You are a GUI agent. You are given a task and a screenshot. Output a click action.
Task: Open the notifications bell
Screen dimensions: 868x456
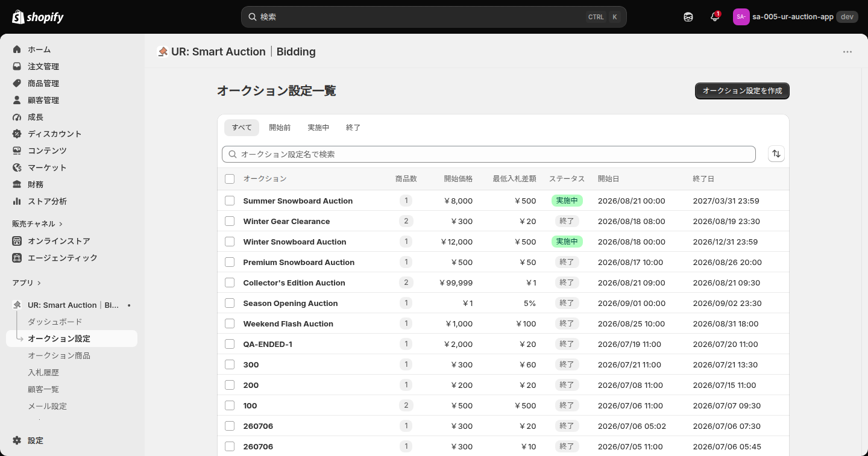(715, 17)
